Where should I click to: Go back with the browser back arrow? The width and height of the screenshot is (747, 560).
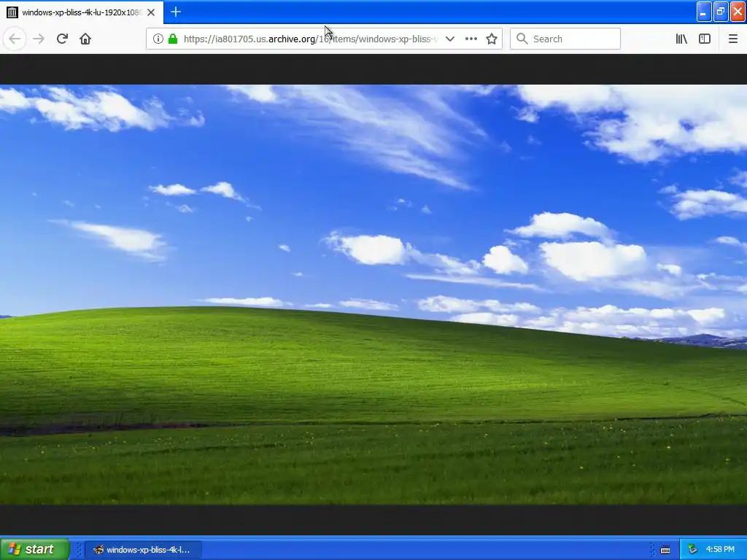(x=15, y=39)
